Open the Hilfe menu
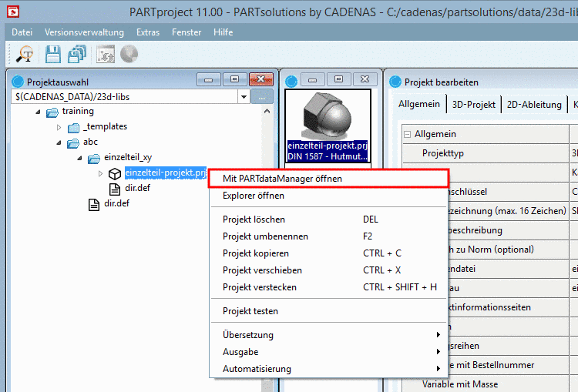Image resolution: width=578 pixels, height=392 pixels. (x=223, y=32)
